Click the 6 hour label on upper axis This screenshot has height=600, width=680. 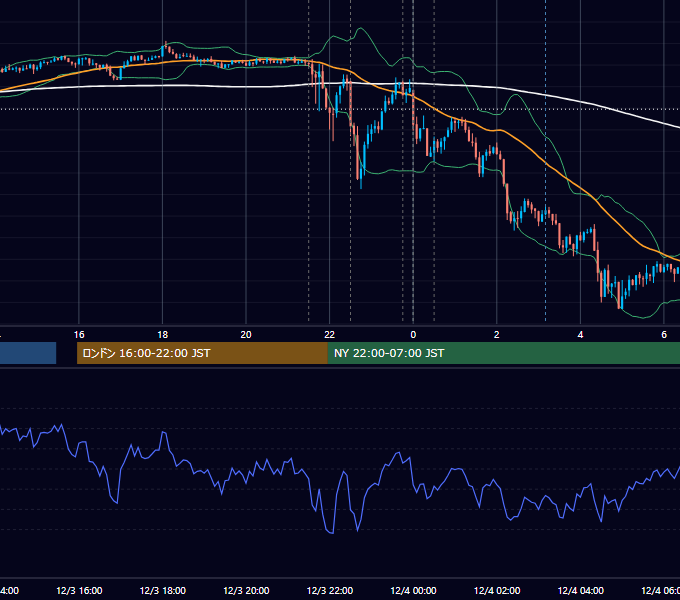point(664,335)
